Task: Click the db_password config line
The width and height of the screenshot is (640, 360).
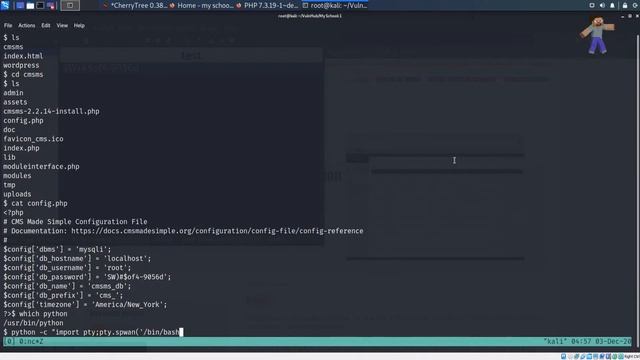Action: click(x=87, y=277)
